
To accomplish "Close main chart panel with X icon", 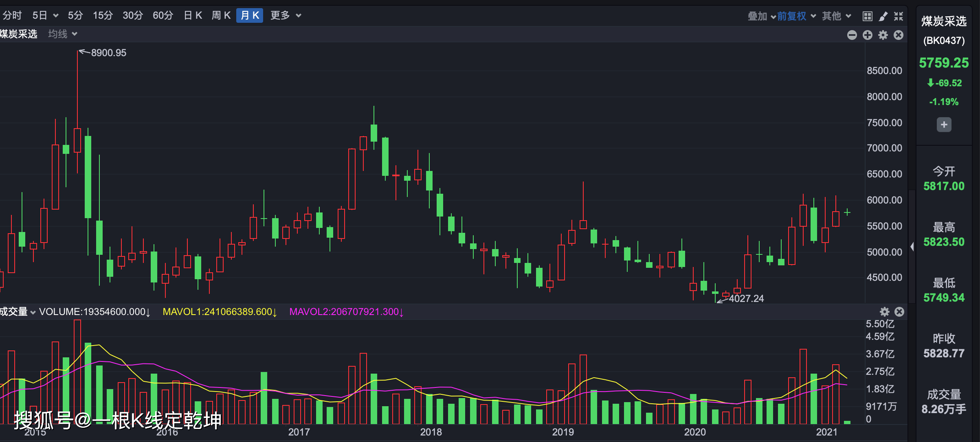I will pos(899,35).
